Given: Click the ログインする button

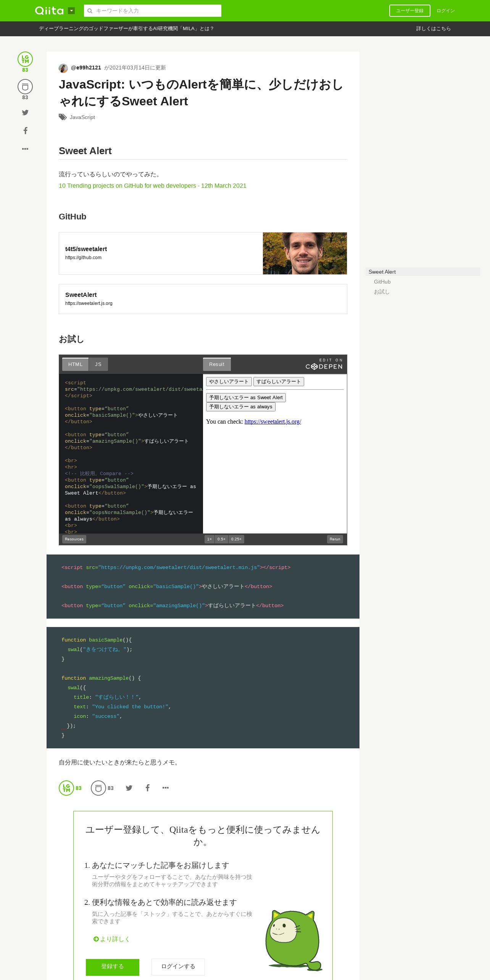Looking at the screenshot, I should pyautogui.click(x=178, y=966).
